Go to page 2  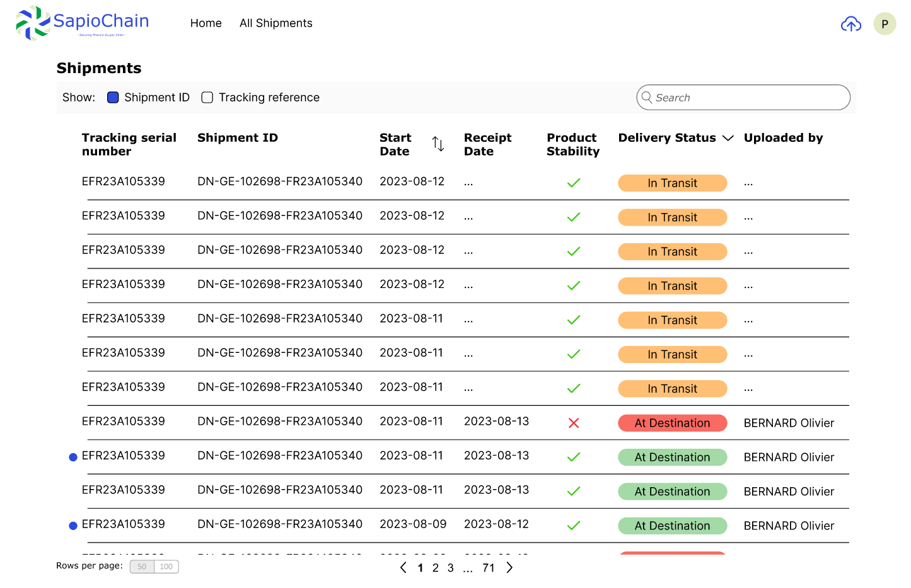coord(435,568)
